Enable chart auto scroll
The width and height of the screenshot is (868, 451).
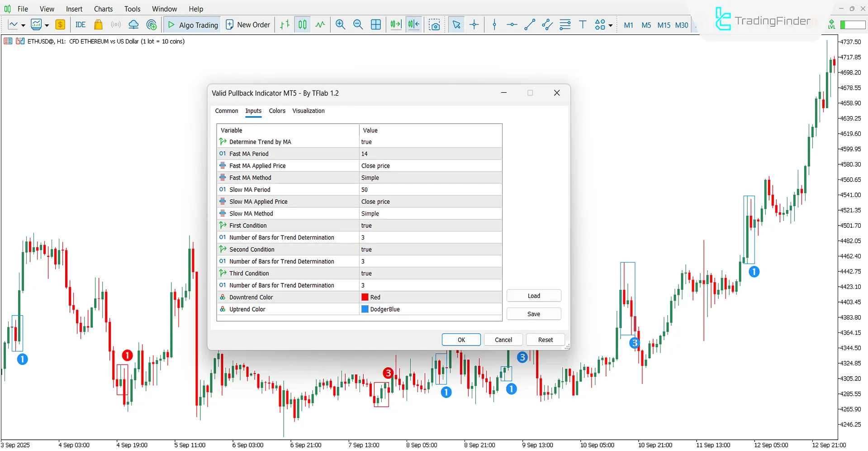pyautogui.click(x=395, y=24)
